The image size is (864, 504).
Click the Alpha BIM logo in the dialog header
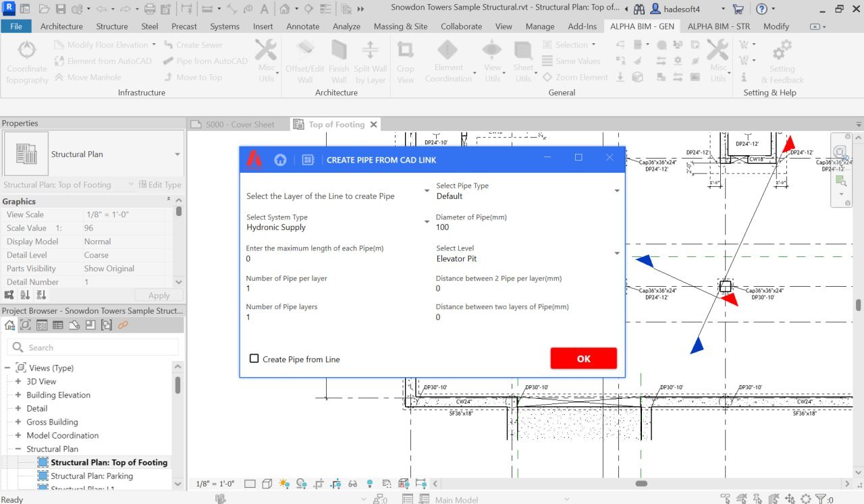254,159
